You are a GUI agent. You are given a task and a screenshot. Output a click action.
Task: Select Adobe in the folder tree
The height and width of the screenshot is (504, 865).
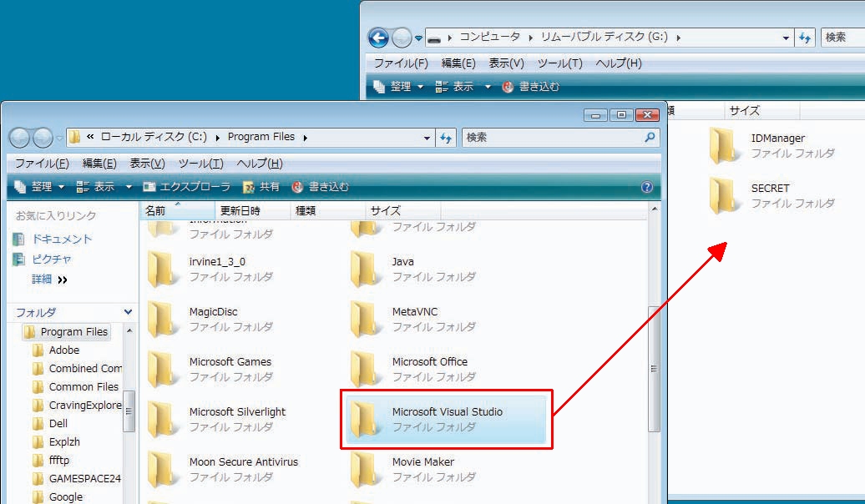(x=64, y=350)
